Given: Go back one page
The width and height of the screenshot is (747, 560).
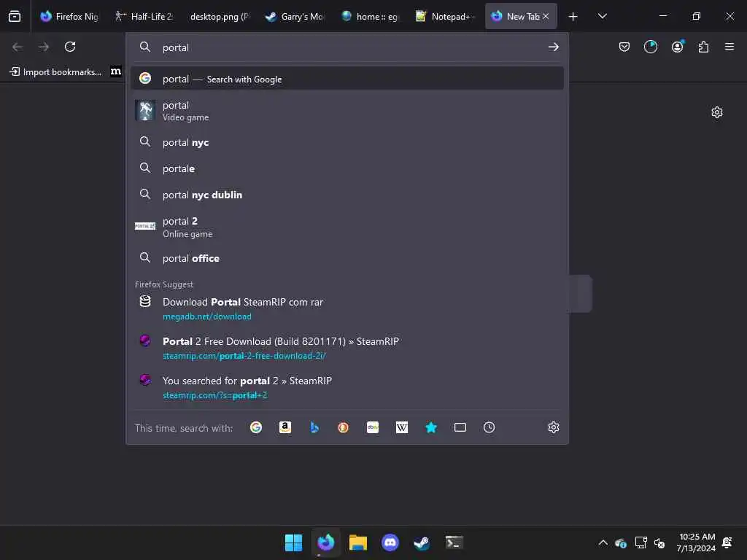Looking at the screenshot, I should click(x=18, y=47).
